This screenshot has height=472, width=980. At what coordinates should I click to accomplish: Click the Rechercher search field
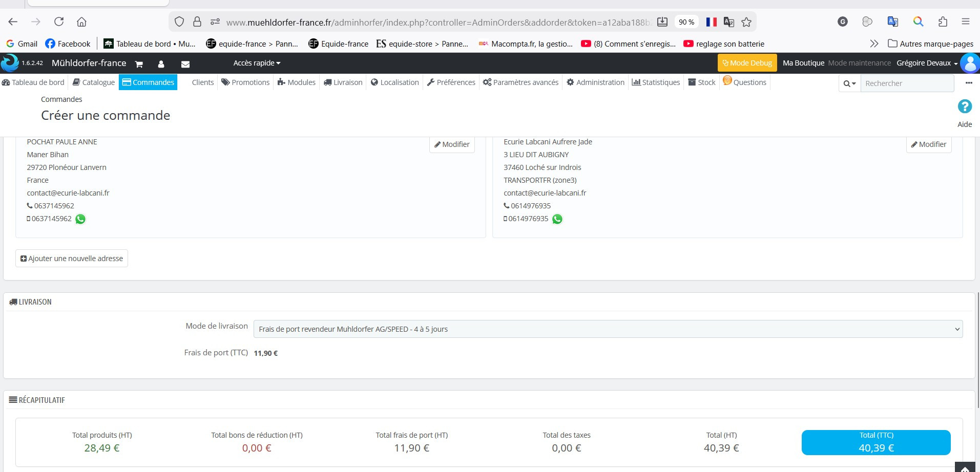907,83
